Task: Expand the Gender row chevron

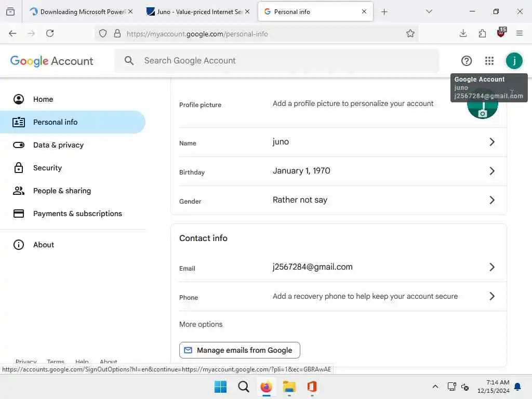Action: point(492,200)
